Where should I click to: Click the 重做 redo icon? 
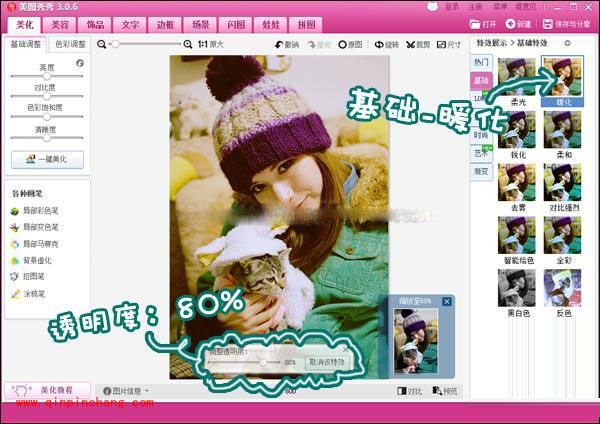(x=319, y=45)
